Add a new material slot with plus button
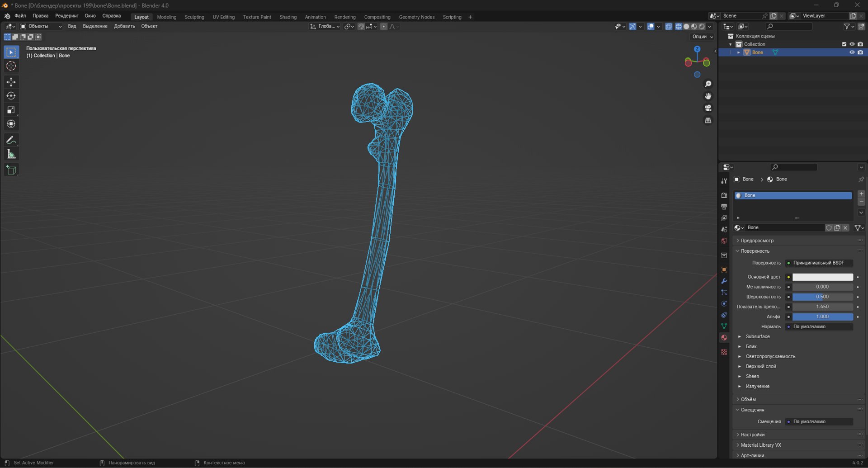This screenshot has height=468, width=868. point(861,194)
